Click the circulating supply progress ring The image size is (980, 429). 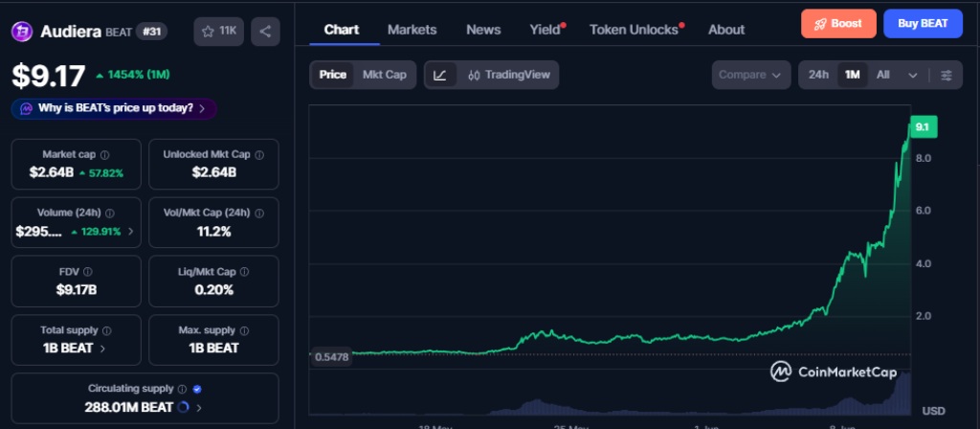(x=183, y=407)
